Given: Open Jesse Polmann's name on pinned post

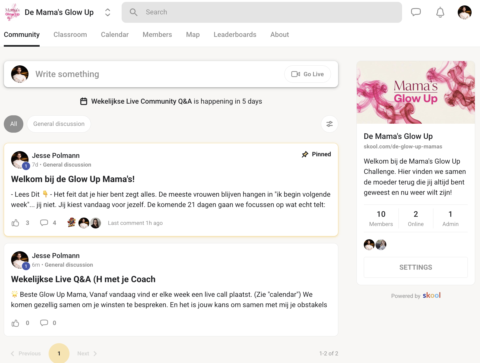Looking at the screenshot, I should point(56,155).
